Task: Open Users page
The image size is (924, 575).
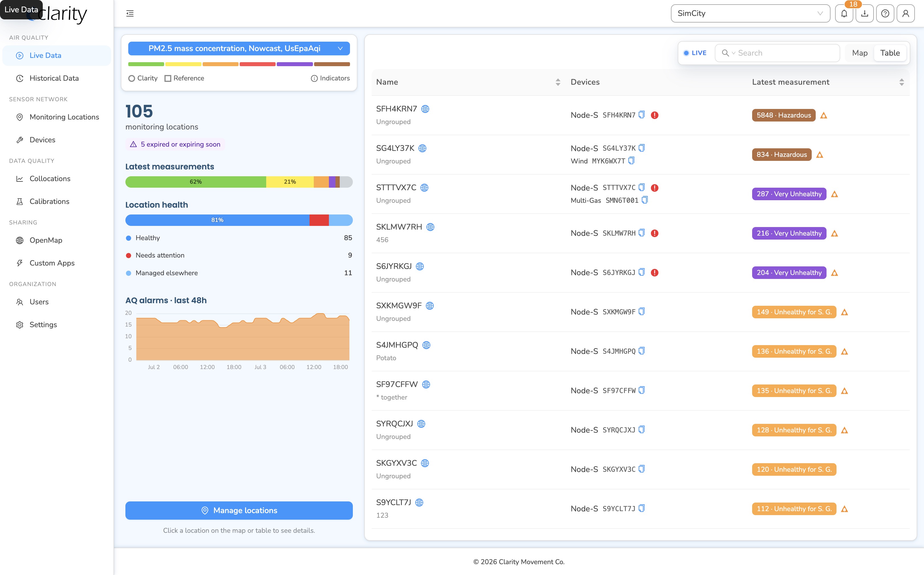Action: tap(57, 302)
